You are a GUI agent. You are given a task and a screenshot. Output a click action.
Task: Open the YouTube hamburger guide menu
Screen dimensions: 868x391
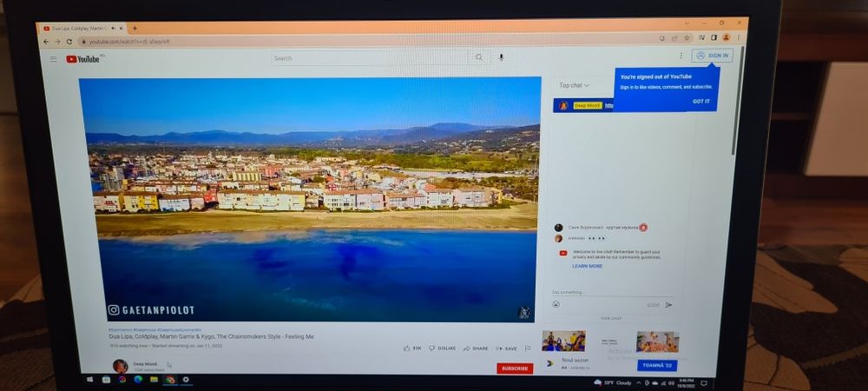pyautogui.click(x=53, y=59)
